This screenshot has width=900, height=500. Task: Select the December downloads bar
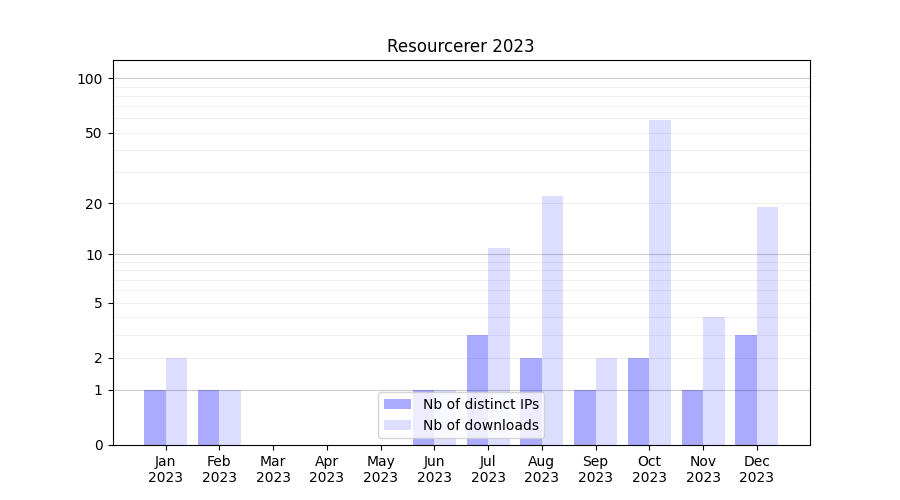pyautogui.click(x=767, y=325)
